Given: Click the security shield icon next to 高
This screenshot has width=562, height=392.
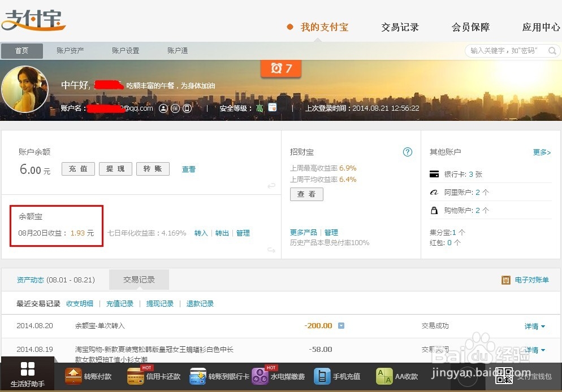Looking at the screenshot, I should (273, 107).
